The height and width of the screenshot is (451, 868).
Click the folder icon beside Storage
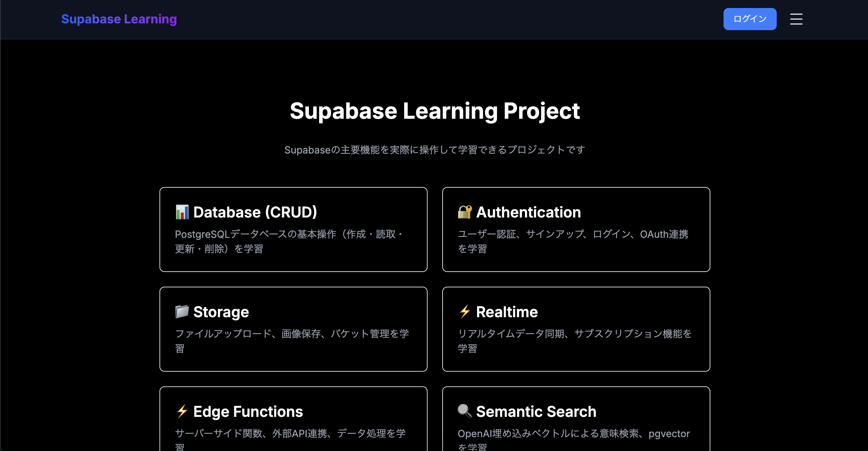click(x=182, y=312)
